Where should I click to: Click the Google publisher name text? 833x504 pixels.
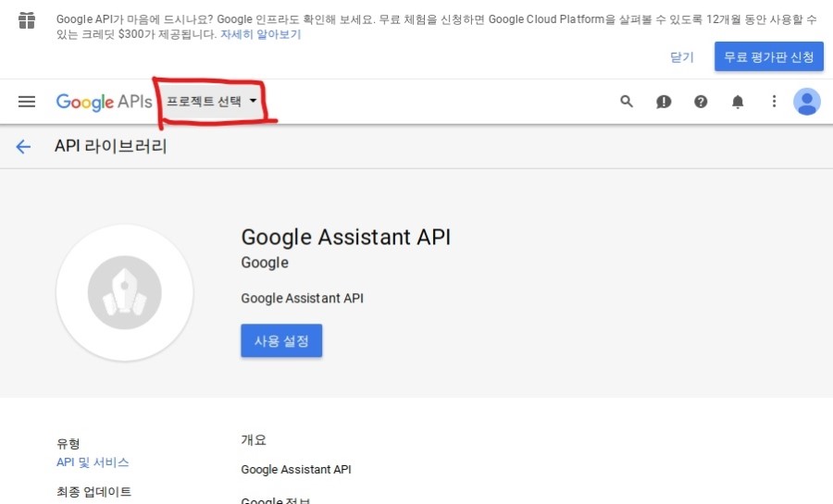coord(265,263)
